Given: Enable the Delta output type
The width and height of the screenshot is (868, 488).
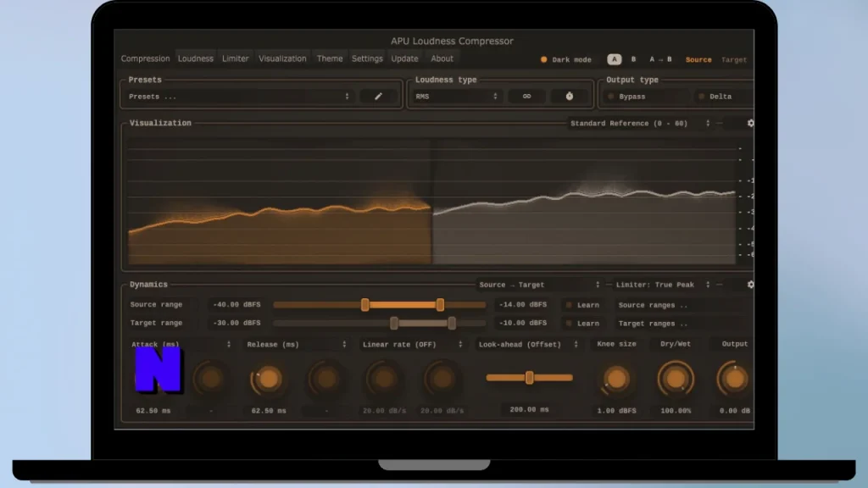Looking at the screenshot, I should (x=715, y=97).
